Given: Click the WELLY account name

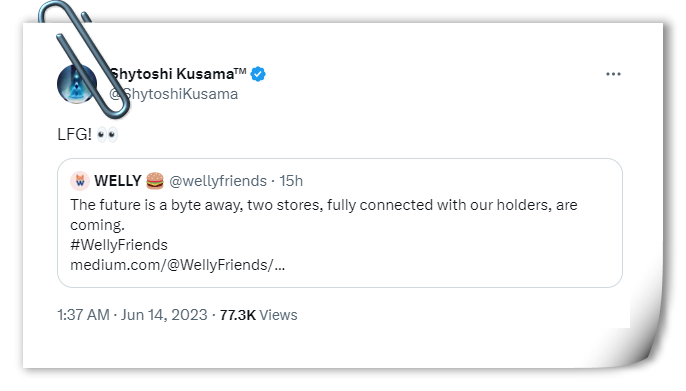Looking at the screenshot, I should coord(118,181).
